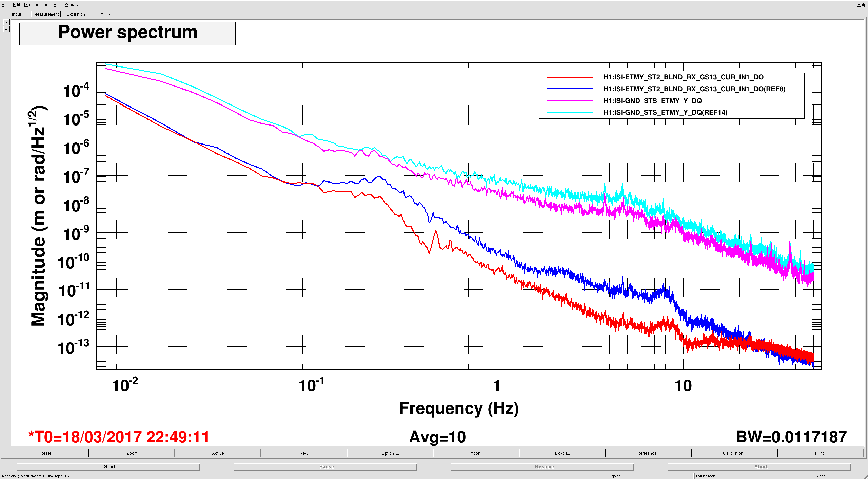Open the Calibration dialog
Image resolution: width=868 pixels, height=479 pixels.
pyautogui.click(x=734, y=453)
